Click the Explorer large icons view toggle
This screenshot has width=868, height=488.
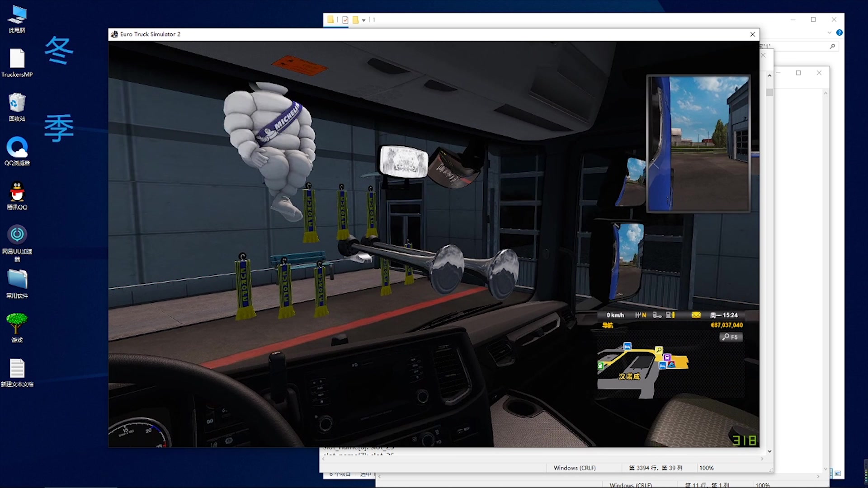(x=838, y=474)
